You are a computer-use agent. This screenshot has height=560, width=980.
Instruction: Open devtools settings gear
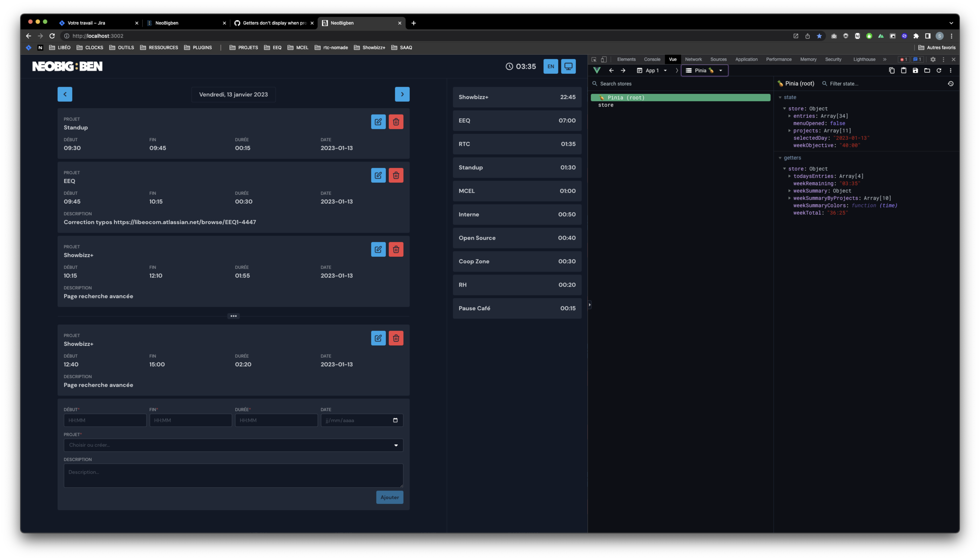coord(933,59)
